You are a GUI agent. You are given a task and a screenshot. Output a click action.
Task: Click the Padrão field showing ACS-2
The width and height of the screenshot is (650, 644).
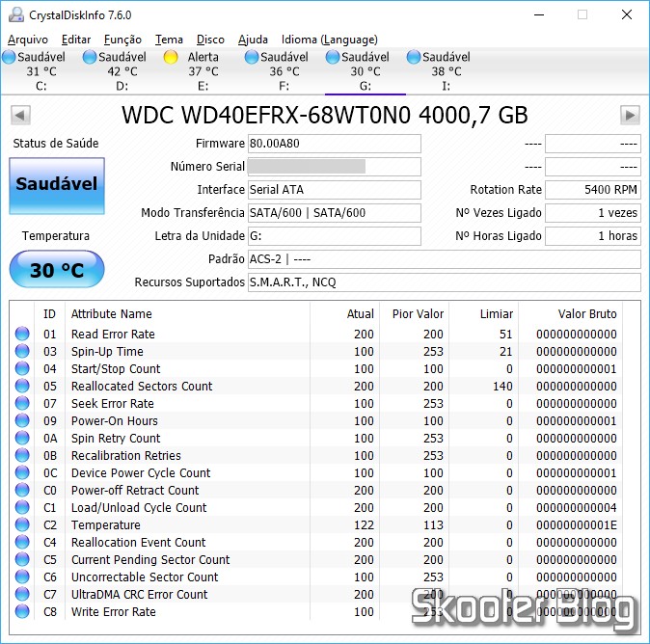(445, 259)
